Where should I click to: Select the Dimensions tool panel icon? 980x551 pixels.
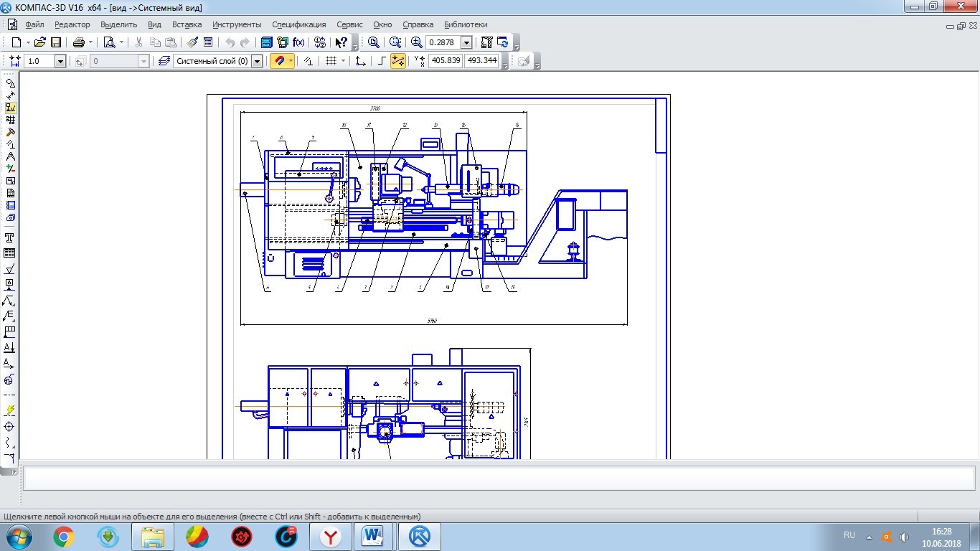[x=10, y=95]
